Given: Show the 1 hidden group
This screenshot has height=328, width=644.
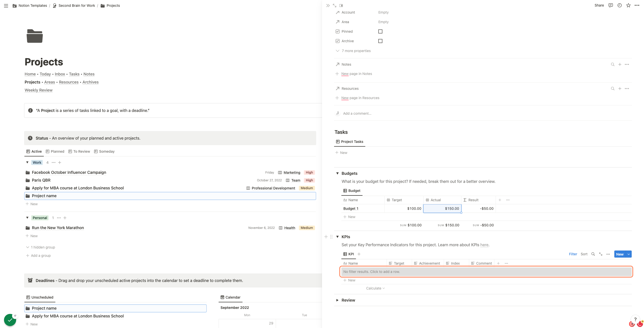Looking at the screenshot, I should coord(41,247).
